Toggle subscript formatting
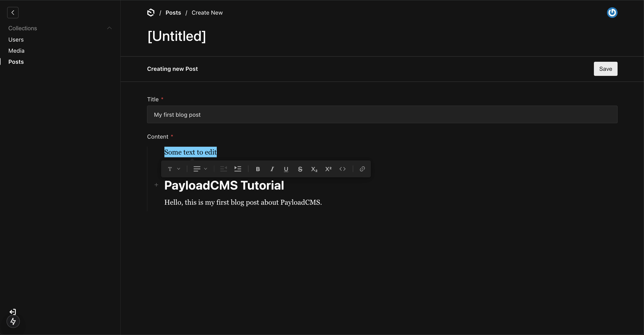 point(314,169)
